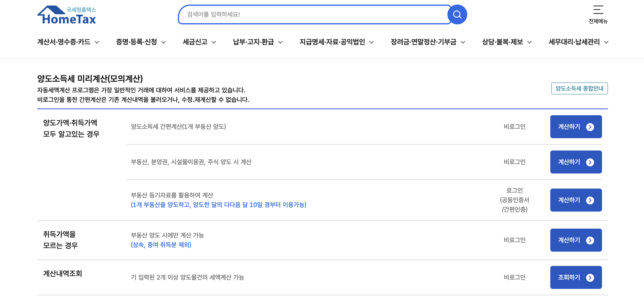Expand the 납부·고지·환급 menu chevron
The image size is (644, 301).
click(x=281, y=42)
